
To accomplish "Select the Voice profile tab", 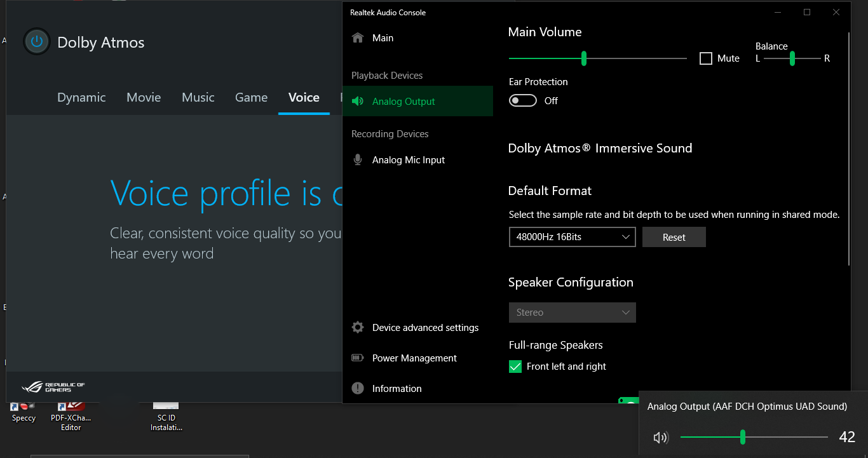I will click(x=304, y=97).
